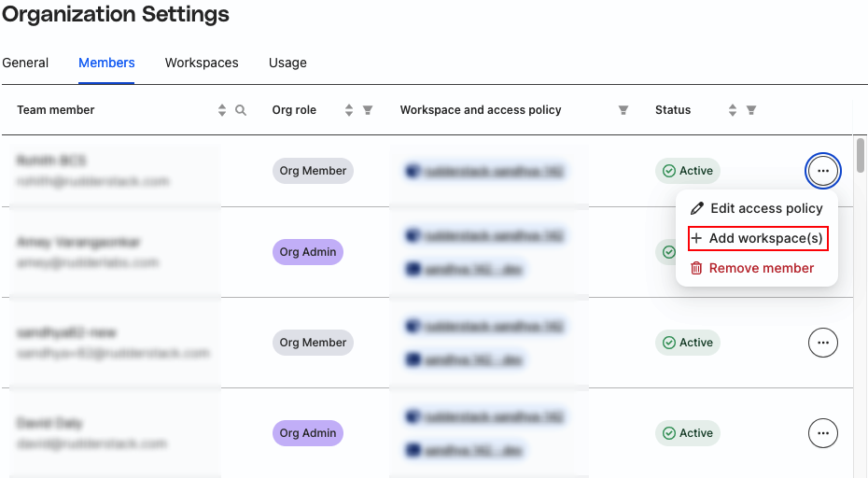The height and width of the screenshot is (478, 868).
Task: Click the Active status in fourth row
Action: 688,432
